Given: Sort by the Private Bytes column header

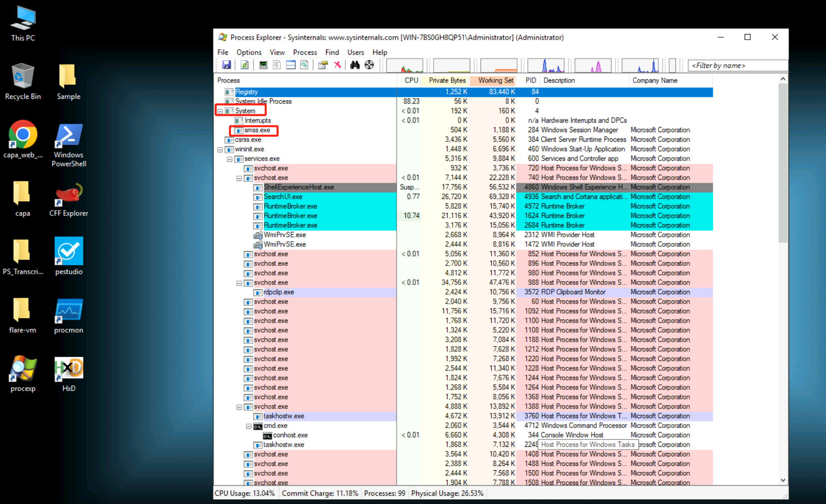Looking at the screenshot, I should [447, 81].
